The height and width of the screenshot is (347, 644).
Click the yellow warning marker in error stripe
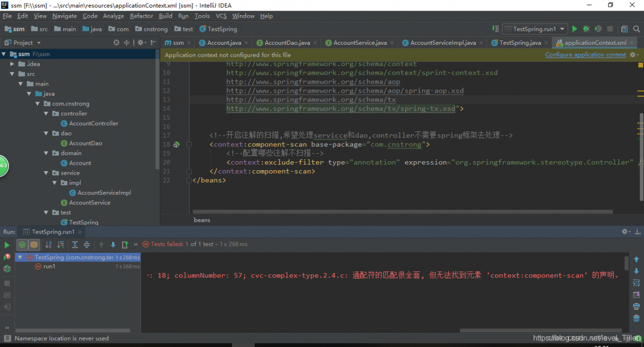(x=640, y=65)
